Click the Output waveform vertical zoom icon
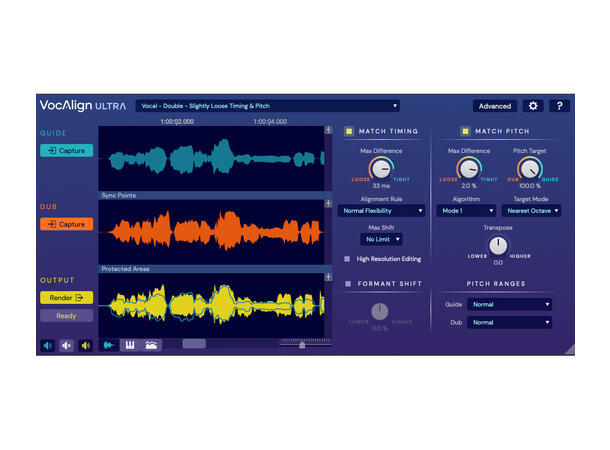Viewport: 610px width, 450px height. pos(328,277)
